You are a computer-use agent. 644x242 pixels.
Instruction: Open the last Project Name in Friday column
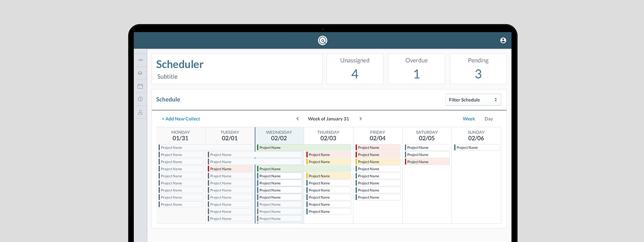(x=378, y=197)
